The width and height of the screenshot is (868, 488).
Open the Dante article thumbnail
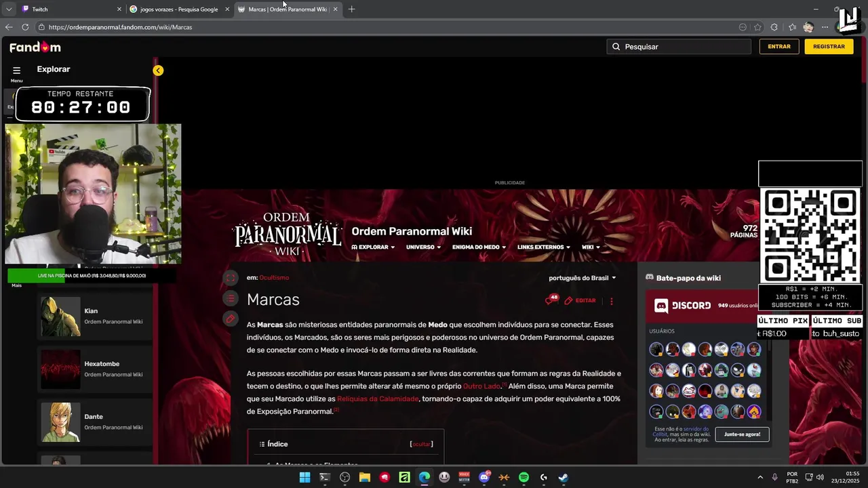click(x=60, y=422)
